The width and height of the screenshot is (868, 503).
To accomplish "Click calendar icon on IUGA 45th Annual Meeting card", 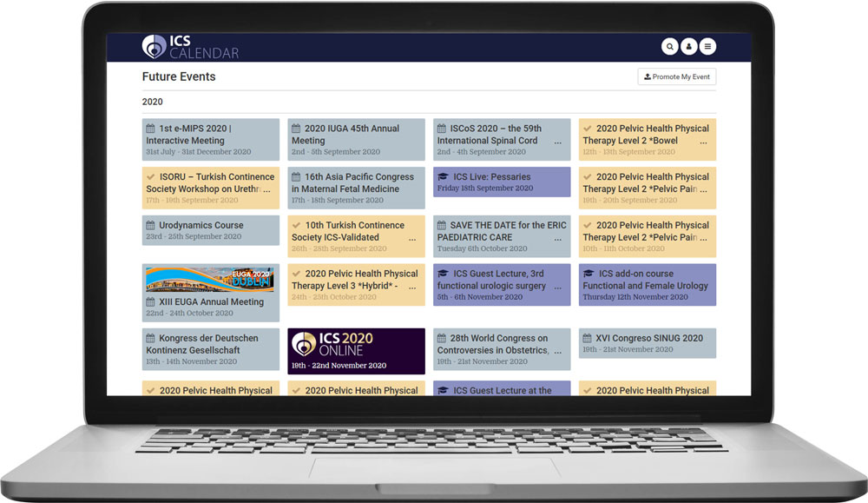I will (296, 129).
